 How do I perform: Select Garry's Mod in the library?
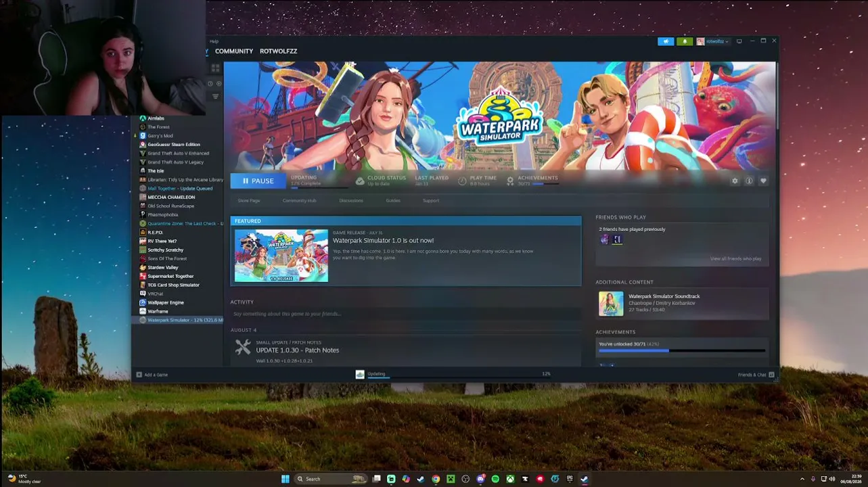click(177, 135)
